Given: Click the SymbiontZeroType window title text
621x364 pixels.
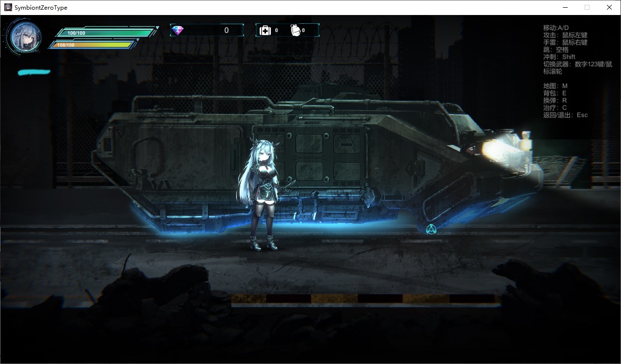Looking at the screenshot, I should point(41,8).
